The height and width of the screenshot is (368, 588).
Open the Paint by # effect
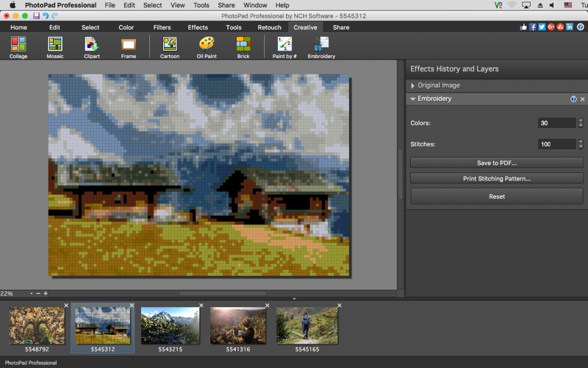284,46
